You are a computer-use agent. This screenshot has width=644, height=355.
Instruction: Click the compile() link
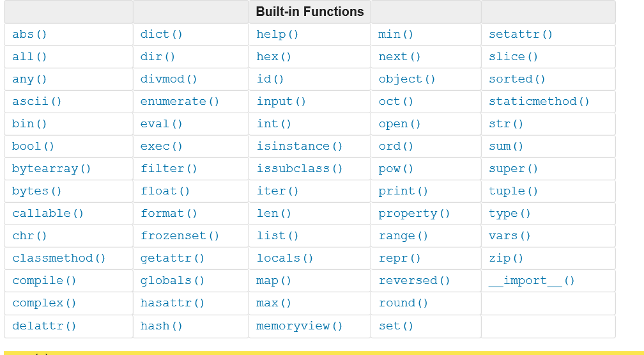tap(44, 281)
